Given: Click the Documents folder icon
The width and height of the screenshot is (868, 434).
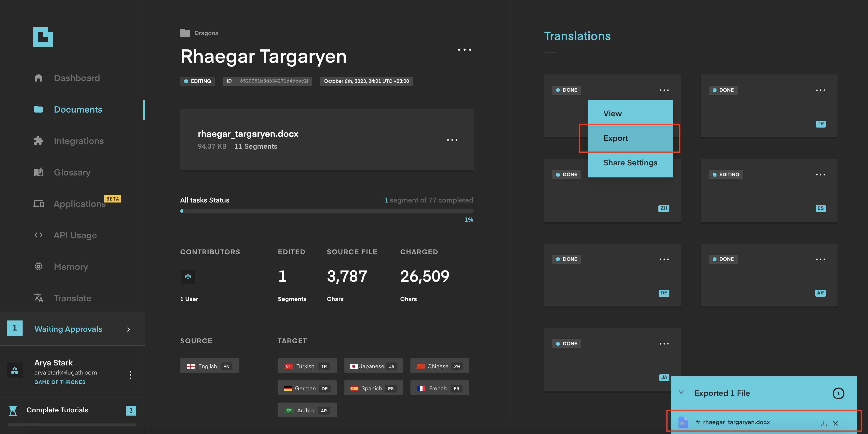Looking at the screenshot, I should coord(38,109).
